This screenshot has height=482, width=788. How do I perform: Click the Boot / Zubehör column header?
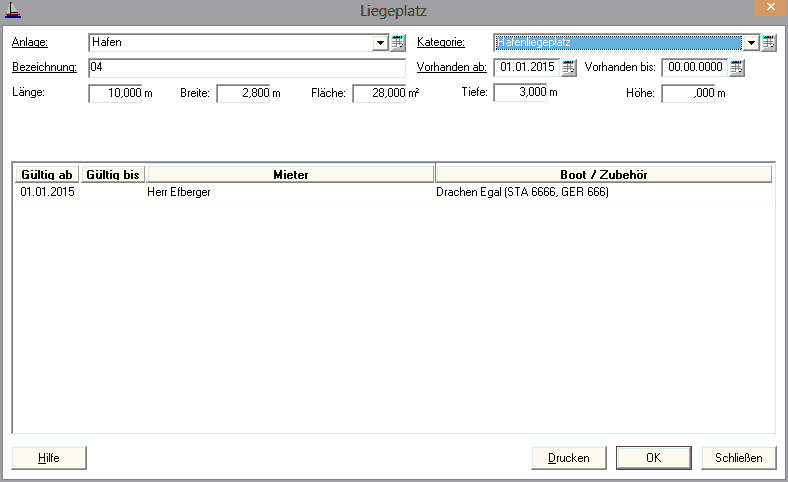coord(604,174)
